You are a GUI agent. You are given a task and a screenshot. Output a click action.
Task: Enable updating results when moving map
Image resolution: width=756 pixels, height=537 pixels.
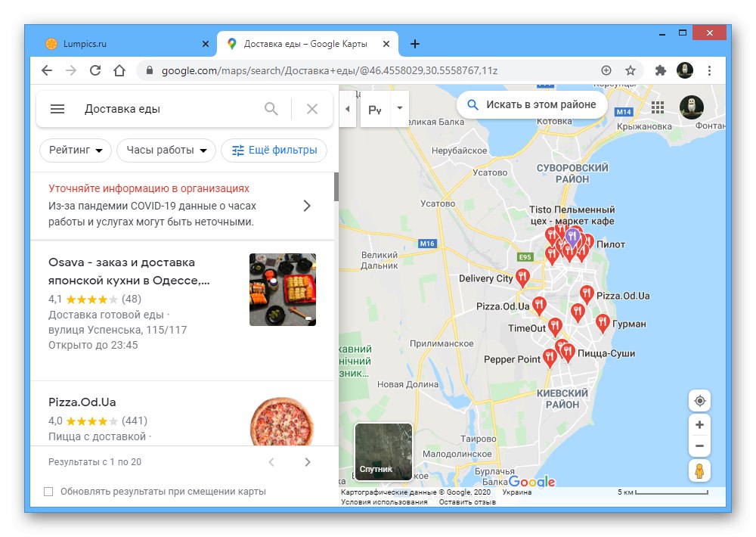[48, 491]
